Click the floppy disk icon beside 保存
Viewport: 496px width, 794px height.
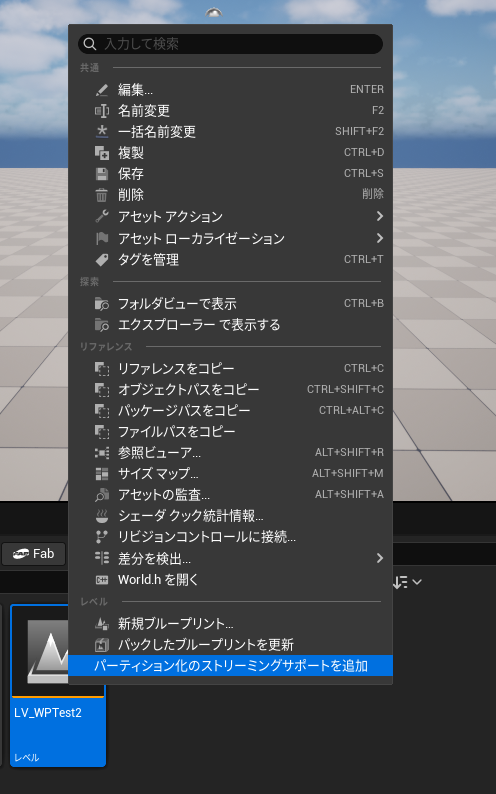click(102, 174)
